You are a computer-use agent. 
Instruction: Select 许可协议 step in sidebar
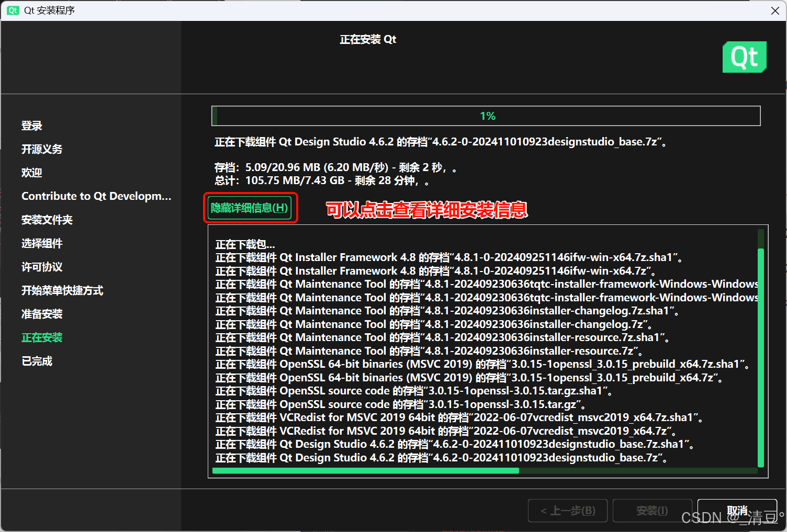click(x=42, y=267)
